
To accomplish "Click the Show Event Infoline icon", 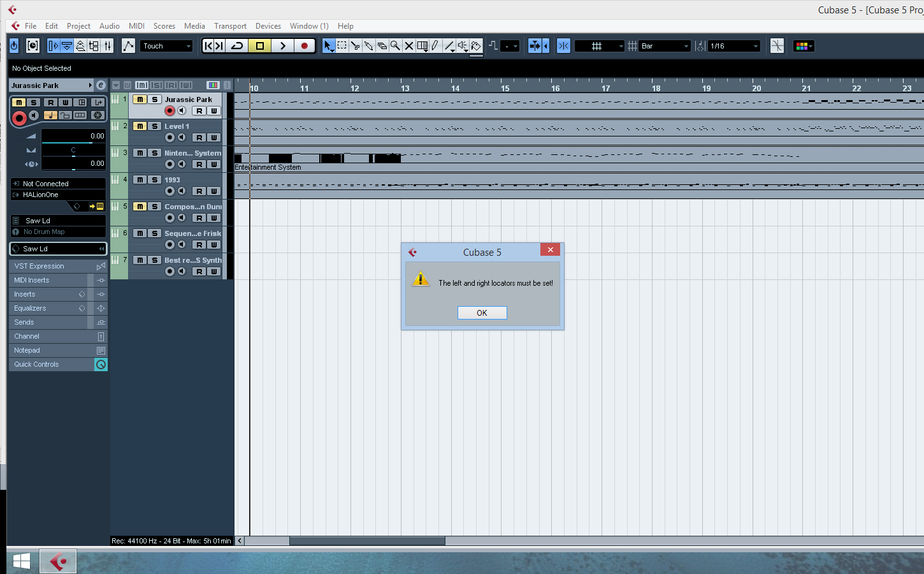I will tap(67, 46).
